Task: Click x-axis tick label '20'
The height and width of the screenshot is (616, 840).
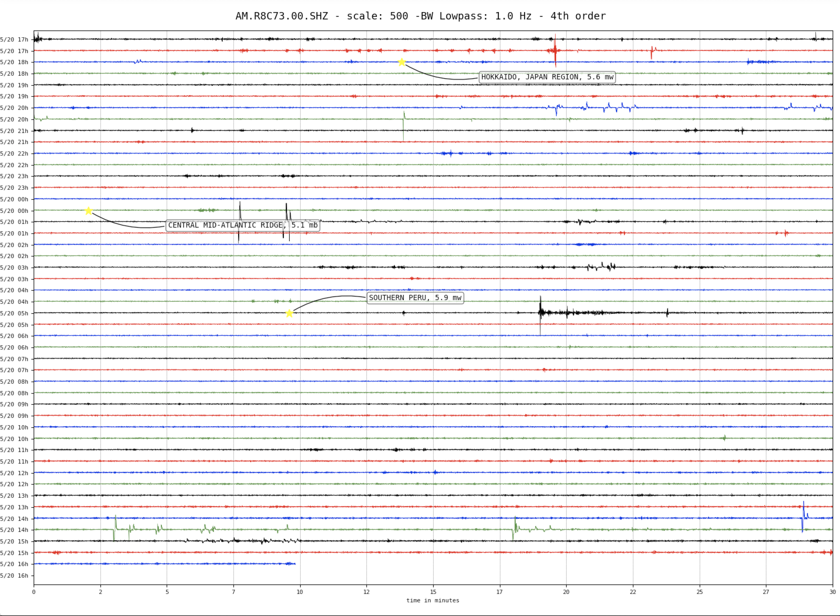Action: pyautogui.click(x=566, y=592)
